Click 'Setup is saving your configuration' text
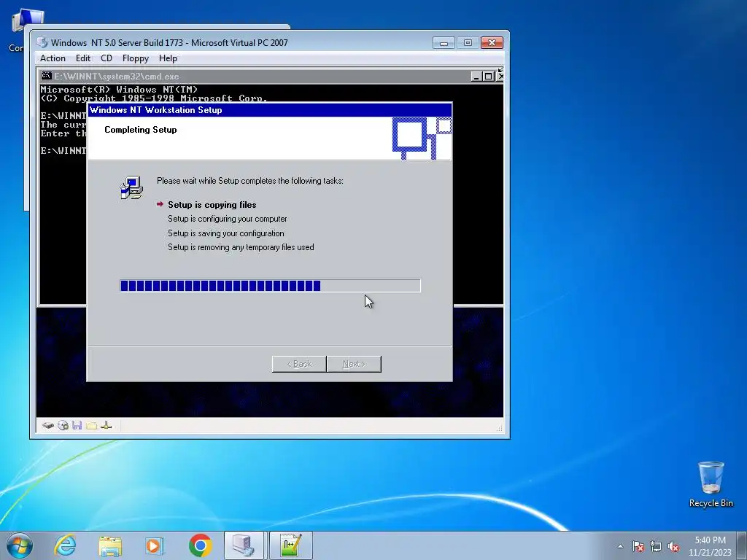This screenshot has width=747, height=560. (x=226, y=233)
